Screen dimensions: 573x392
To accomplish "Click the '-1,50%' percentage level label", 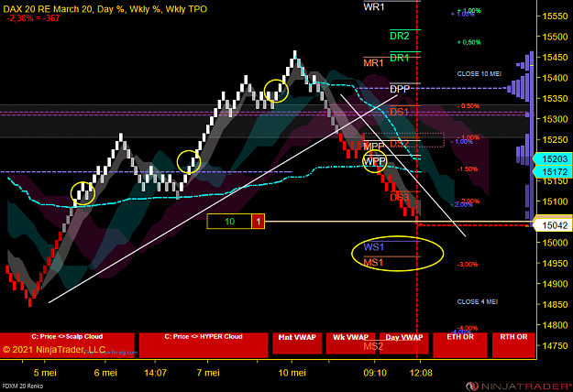I will (468, 169).
